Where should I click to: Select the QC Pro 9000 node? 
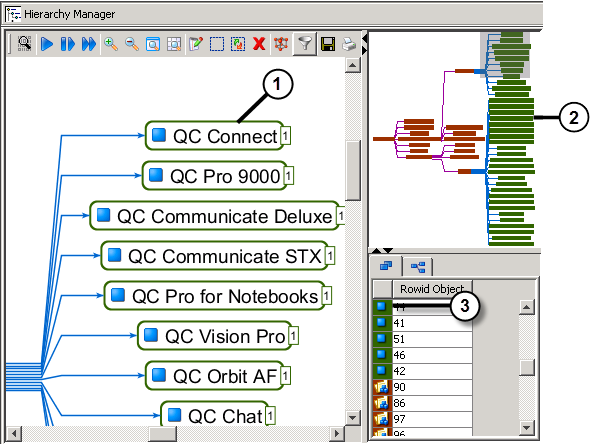(x=214, y=176)
